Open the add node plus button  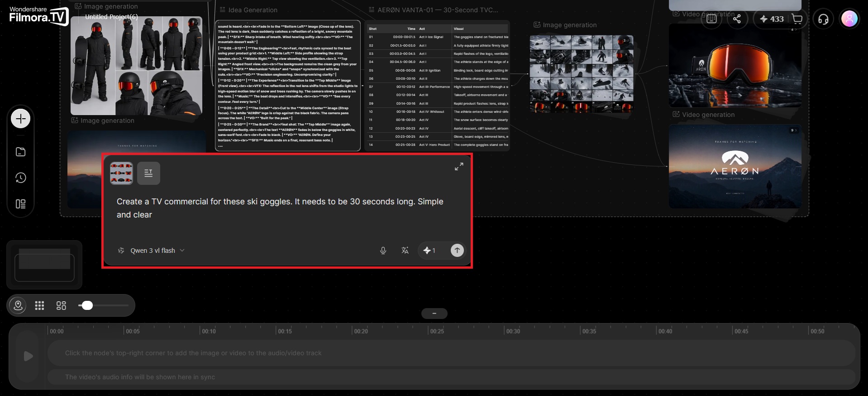20,119
